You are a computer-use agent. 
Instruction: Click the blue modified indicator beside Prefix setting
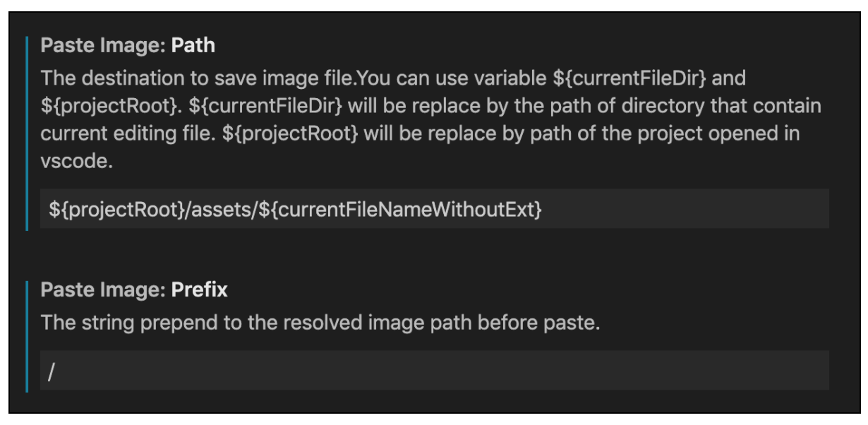click(x=27, y=335)
